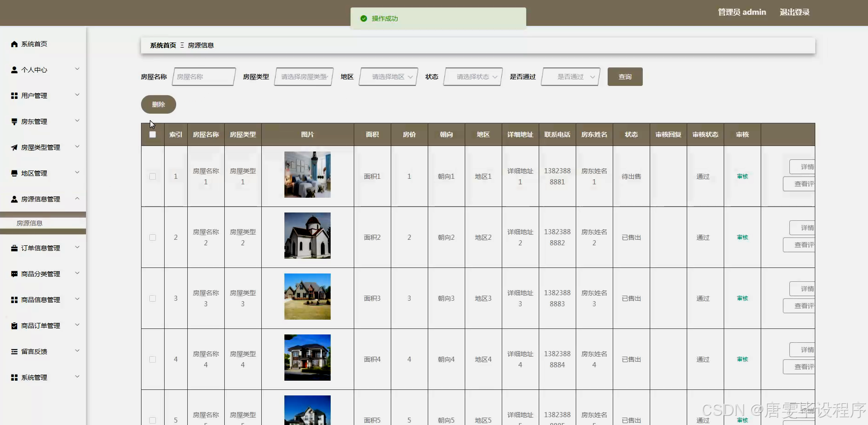Open the 地区 filter dropdown
This screenshot has width=868, height=425.
pos(388,77)
